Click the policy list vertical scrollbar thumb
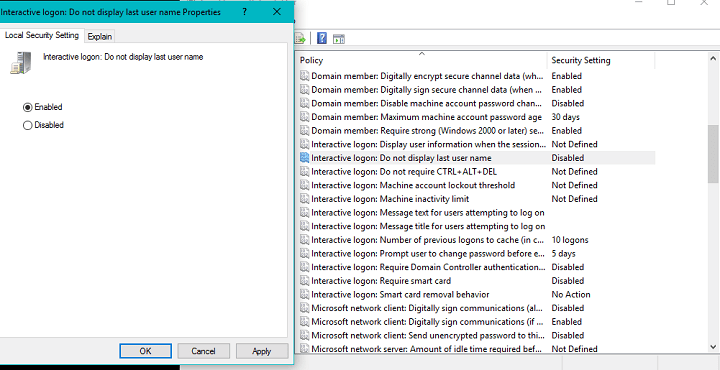The width and height of the screenshot is (720, 370). (713, 154)
